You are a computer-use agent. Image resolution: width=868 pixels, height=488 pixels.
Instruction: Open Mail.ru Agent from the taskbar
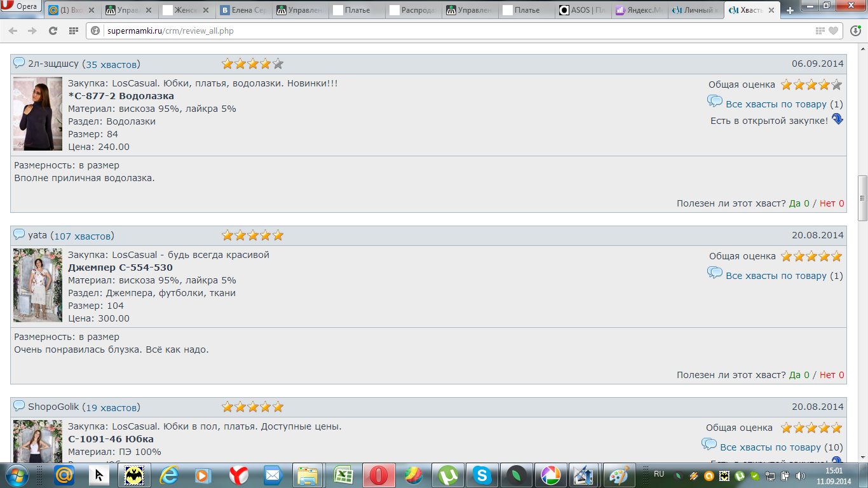(64, 475)
